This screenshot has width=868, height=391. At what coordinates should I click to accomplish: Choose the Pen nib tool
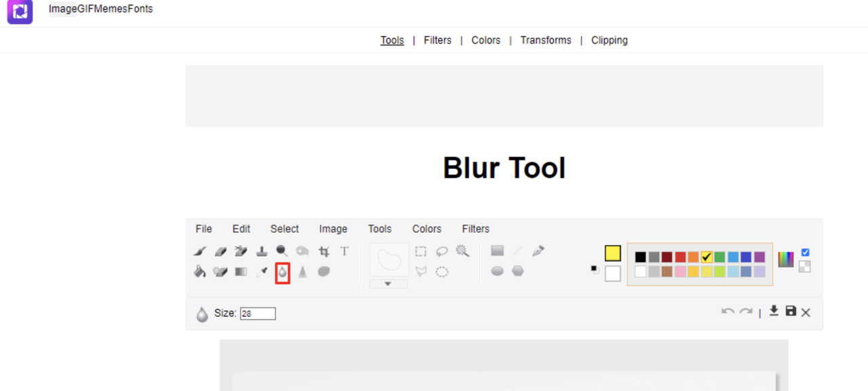(538, 251)
